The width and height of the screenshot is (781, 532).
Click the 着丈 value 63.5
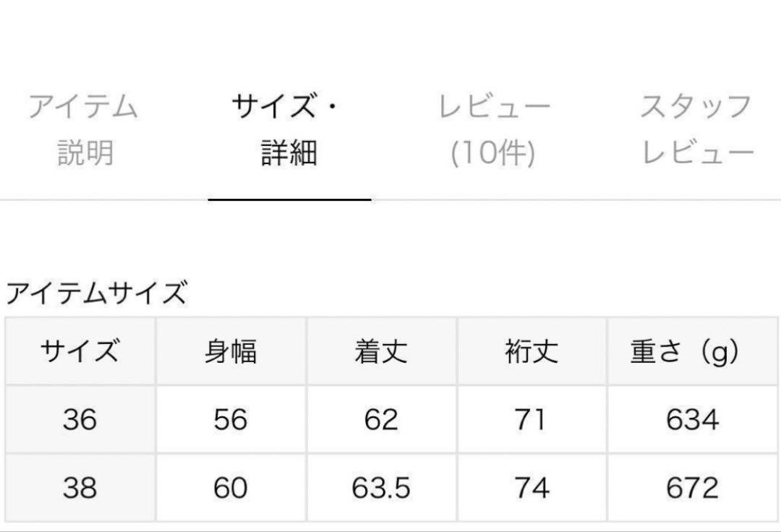381,487
